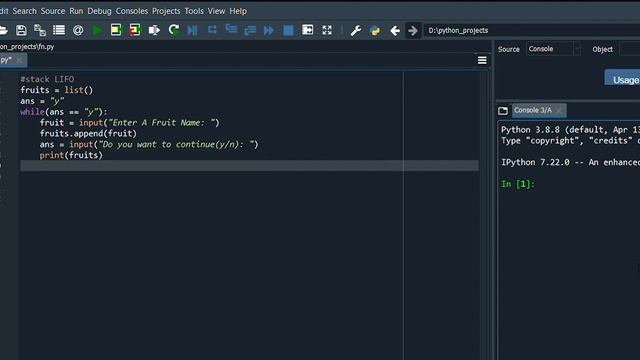Open the Tools menu

coord(194,11)
